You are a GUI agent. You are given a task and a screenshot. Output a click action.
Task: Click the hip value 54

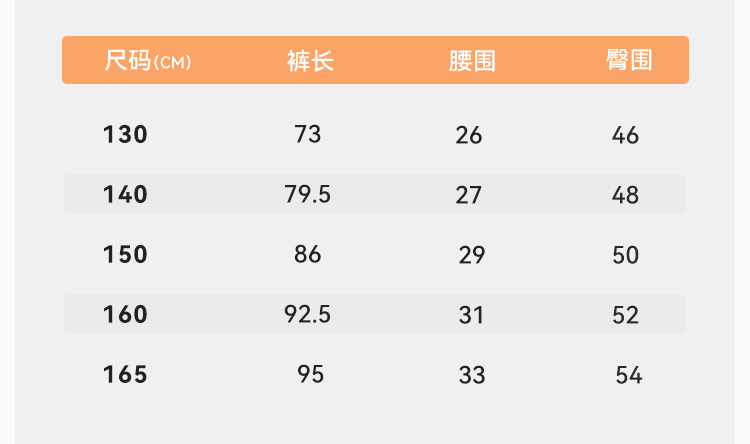pos(629,375)
